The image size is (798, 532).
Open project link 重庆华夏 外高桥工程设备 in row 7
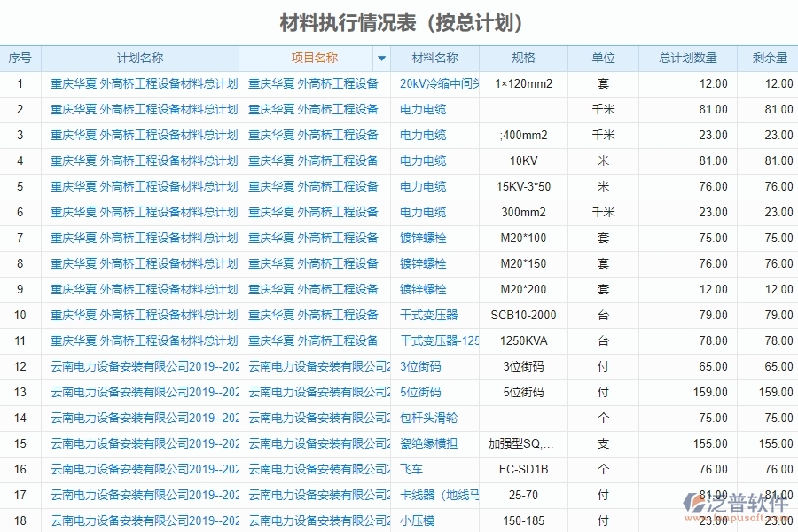pyautogui.click(x=315, y=238)
